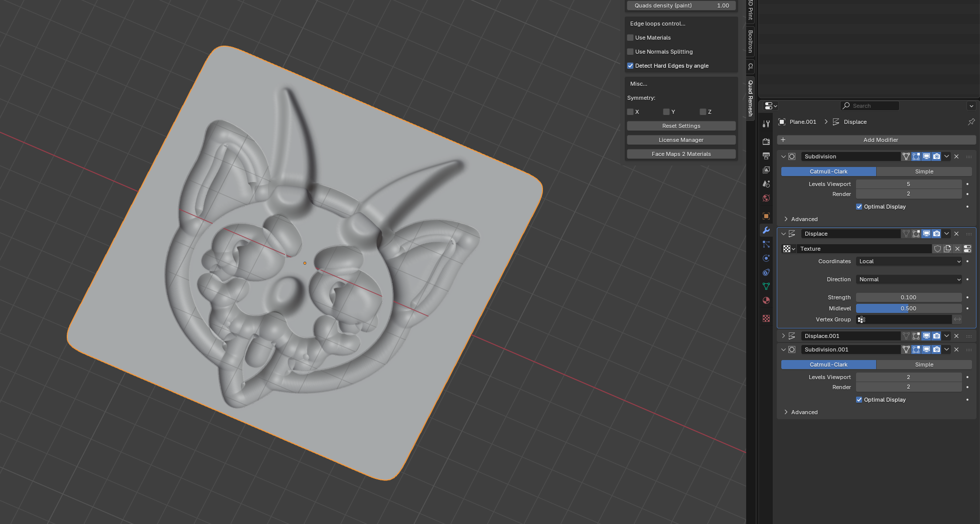Open the Material properties sphere icon

pyautogui.click(x=766, y=300)
